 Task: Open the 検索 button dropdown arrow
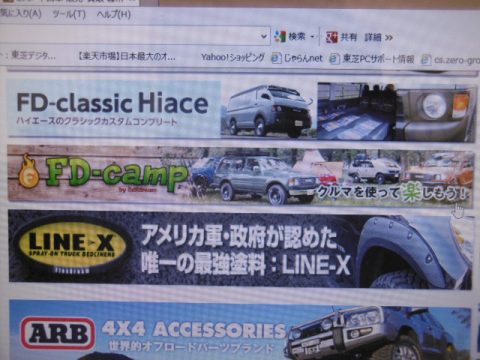312,37
